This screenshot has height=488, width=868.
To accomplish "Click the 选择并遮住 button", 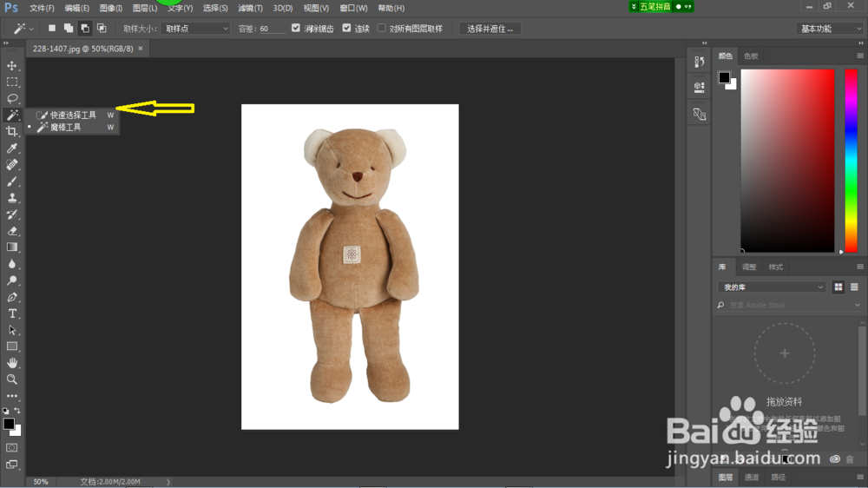I will click(490, 29).
